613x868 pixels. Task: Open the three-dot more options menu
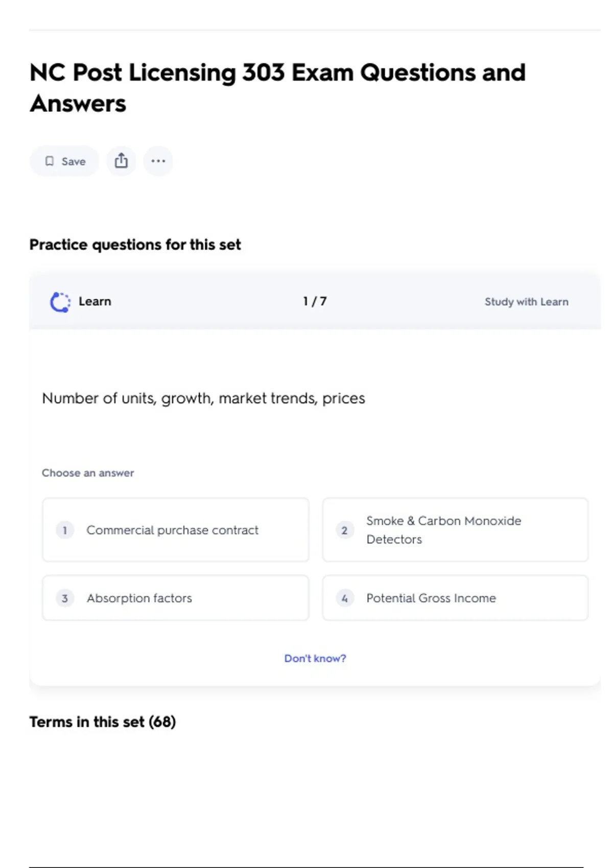158,161
